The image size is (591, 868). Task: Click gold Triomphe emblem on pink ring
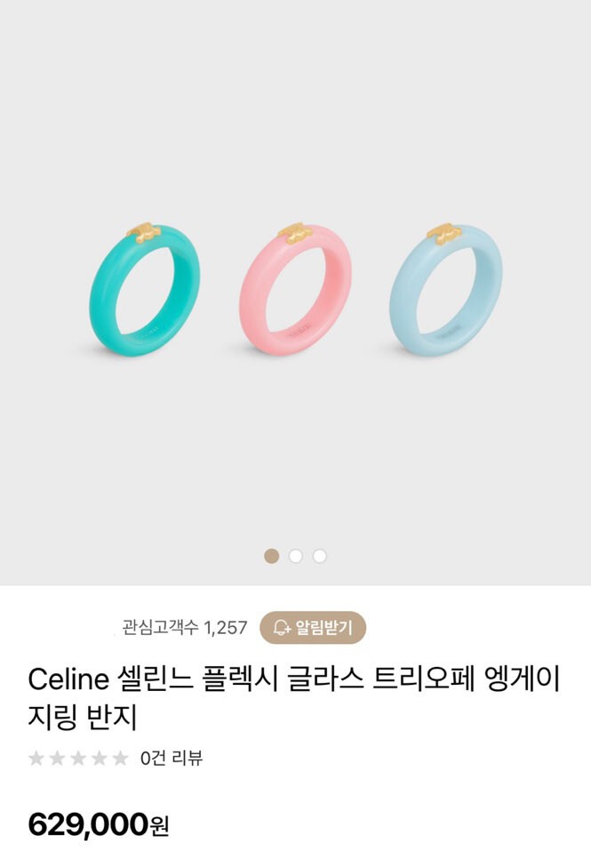[x=294, y=233]
